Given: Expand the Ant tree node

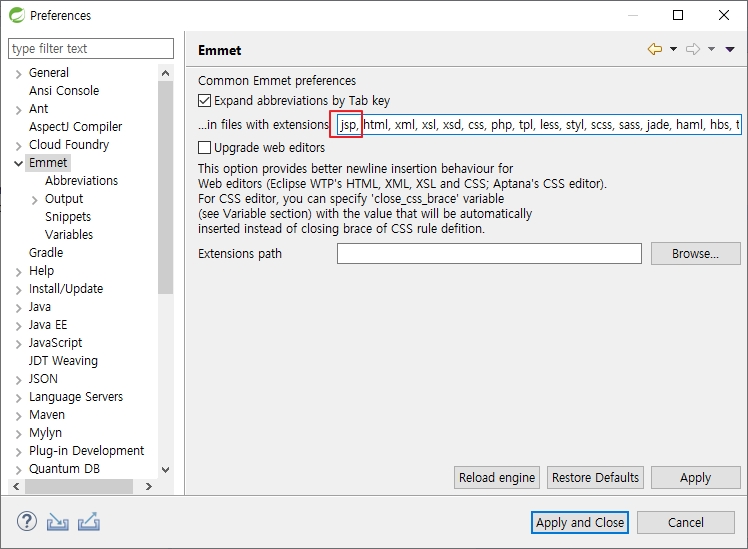Looking at the screenshot, I should point(19,110).
